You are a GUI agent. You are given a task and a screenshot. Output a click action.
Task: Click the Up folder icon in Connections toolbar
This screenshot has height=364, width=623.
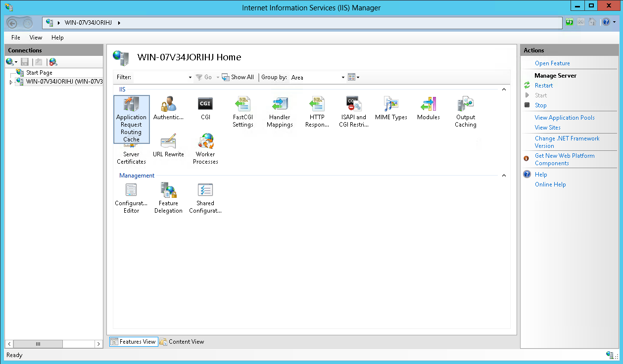coord(39,62)
